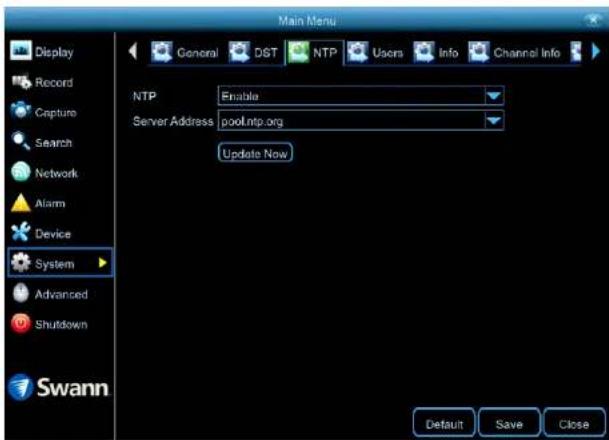Click the red Shutdown power icon

(x=21, y=323)
